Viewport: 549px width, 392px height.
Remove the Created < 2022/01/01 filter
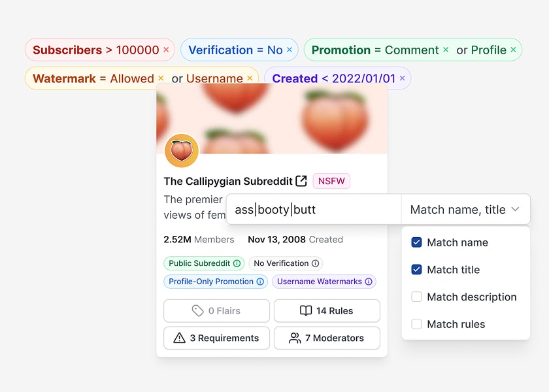click(x=403, y=78)
